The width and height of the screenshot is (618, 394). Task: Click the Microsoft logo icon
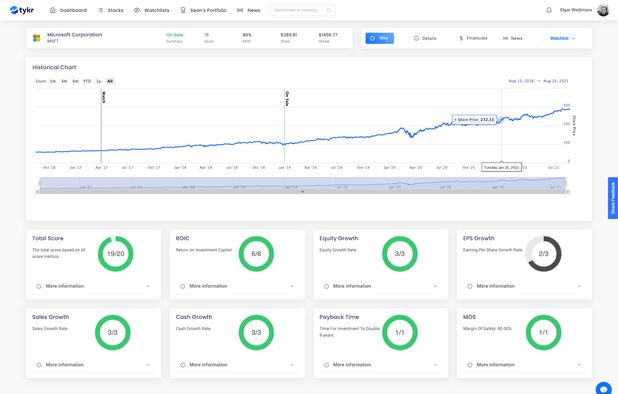[x=37, y=38]
